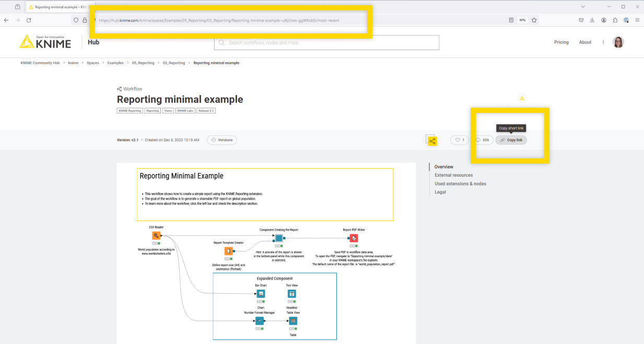The width and height of the screenshot is (644, 344).
Task: Open the Versions selector
Action: click(222, 140)
